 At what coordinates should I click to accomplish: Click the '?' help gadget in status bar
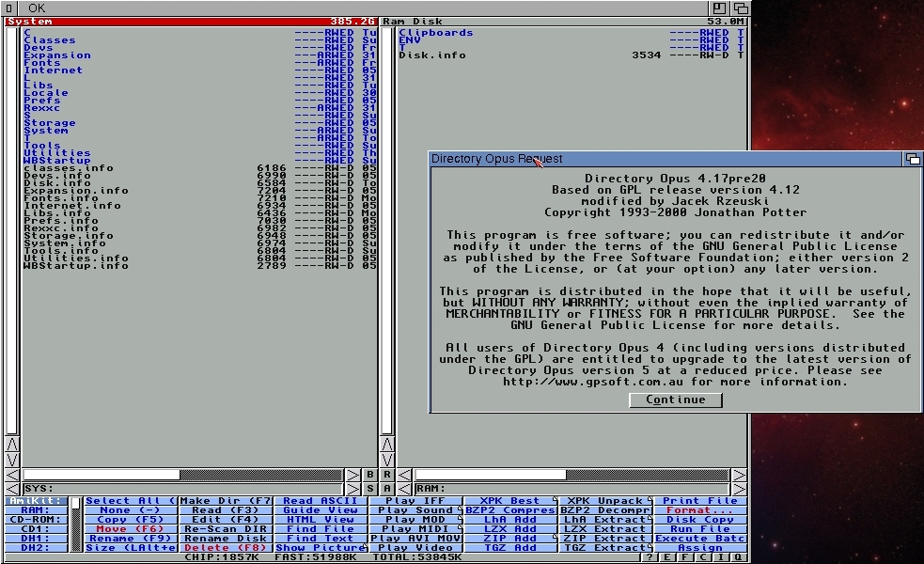(x=649, y=556)
